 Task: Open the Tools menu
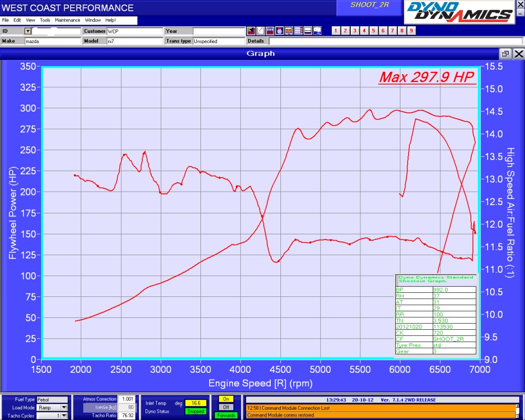tap(45, 20)
